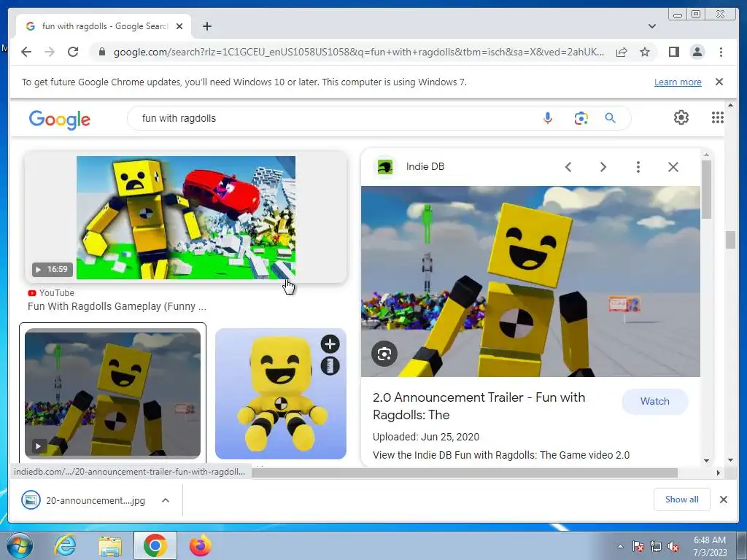Close the image preview panel
The width and height of the screenshot is (747, 560).
[673, 167]
